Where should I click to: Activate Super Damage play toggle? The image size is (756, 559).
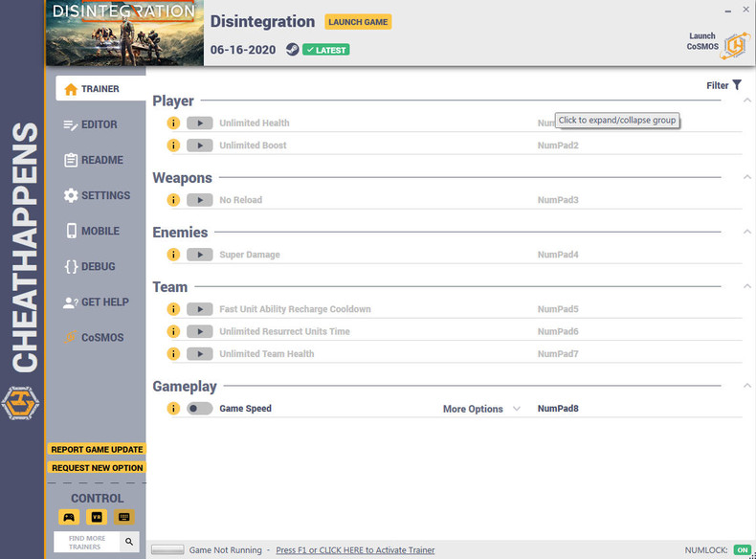pos(200,255)
